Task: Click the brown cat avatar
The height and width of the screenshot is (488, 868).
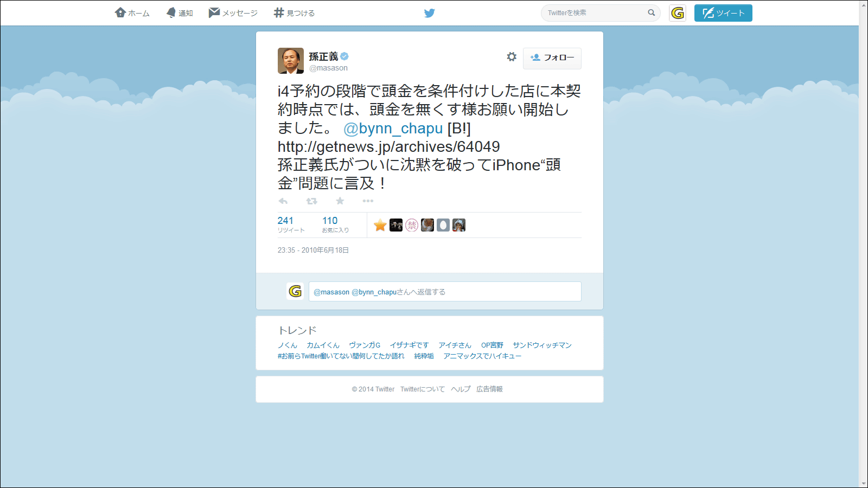Action: pos(427,225)
